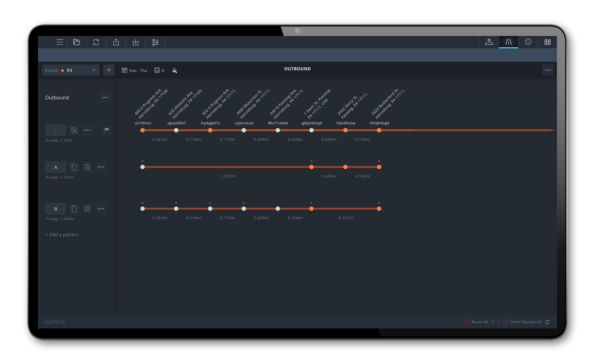The image size is (595, 364).
Task: Open the filter sliders settings icon
Action: [155, 42]
